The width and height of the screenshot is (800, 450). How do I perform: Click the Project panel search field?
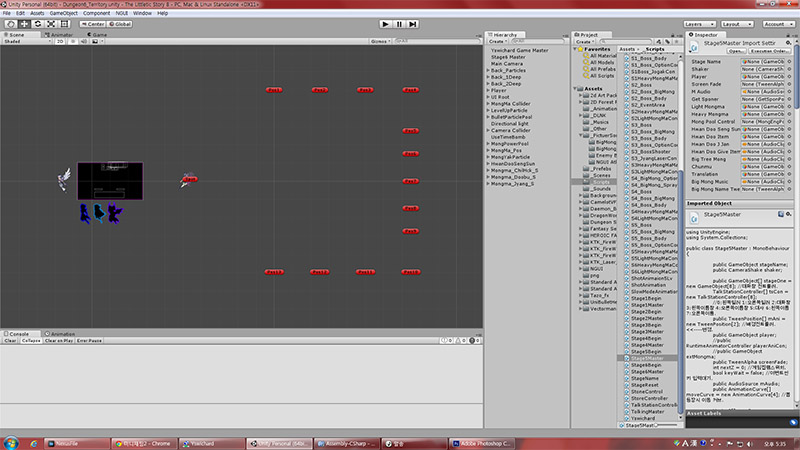tap(626, 41)
